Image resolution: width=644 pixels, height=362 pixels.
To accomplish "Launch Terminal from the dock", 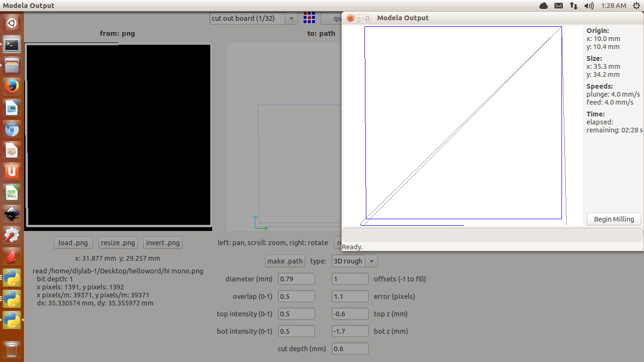I will (12, 45).
